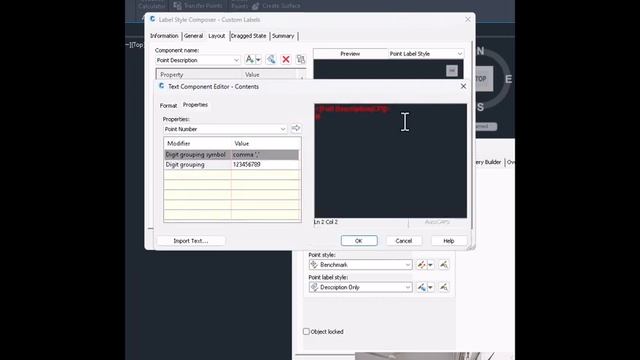Switch to the Information tab

(164, 36)
